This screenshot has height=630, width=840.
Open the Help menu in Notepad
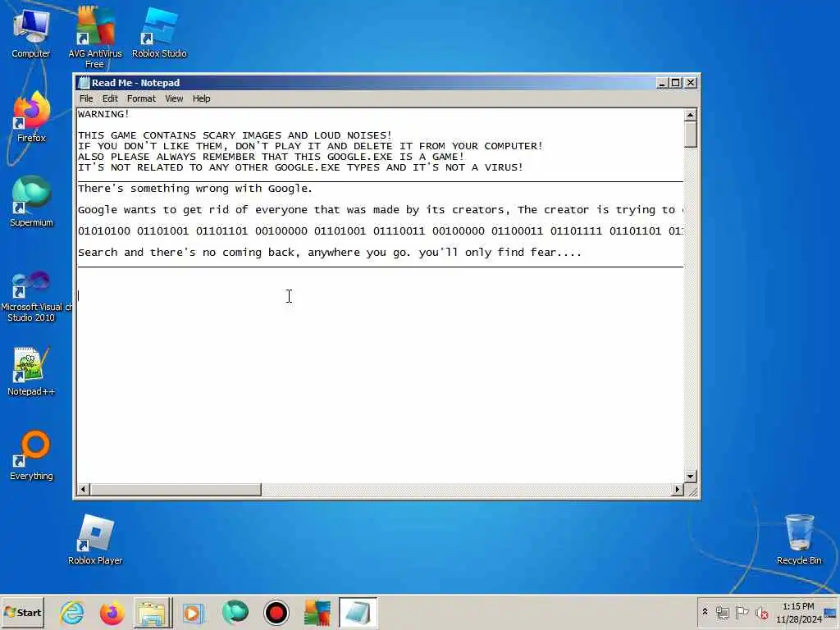point(202,98)
